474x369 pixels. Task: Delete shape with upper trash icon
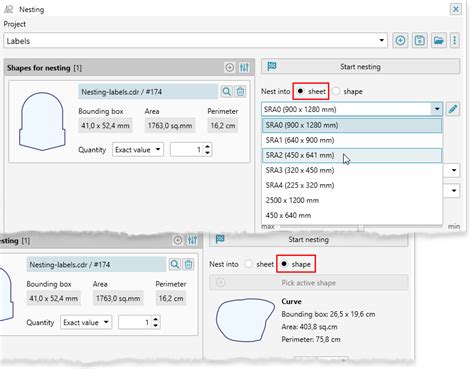(240, 92)
